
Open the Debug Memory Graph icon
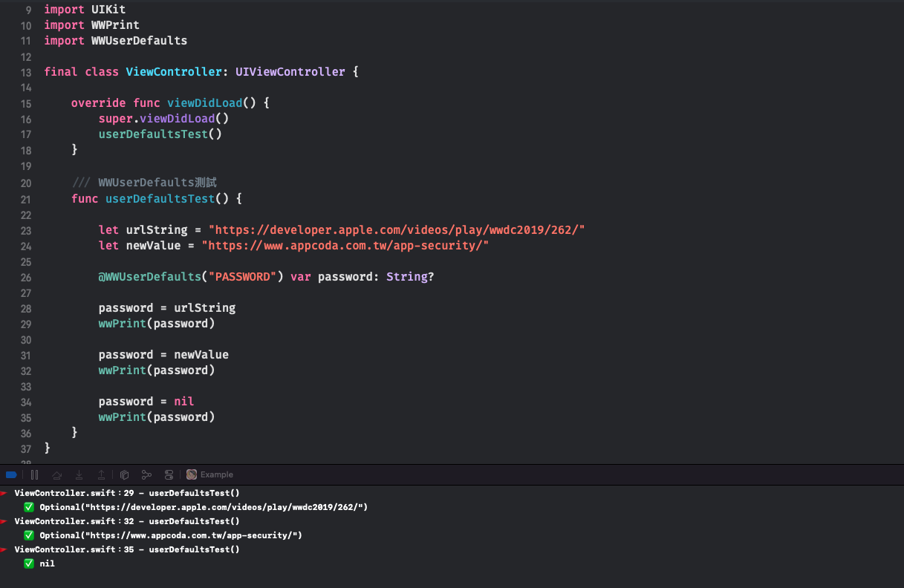146,474
